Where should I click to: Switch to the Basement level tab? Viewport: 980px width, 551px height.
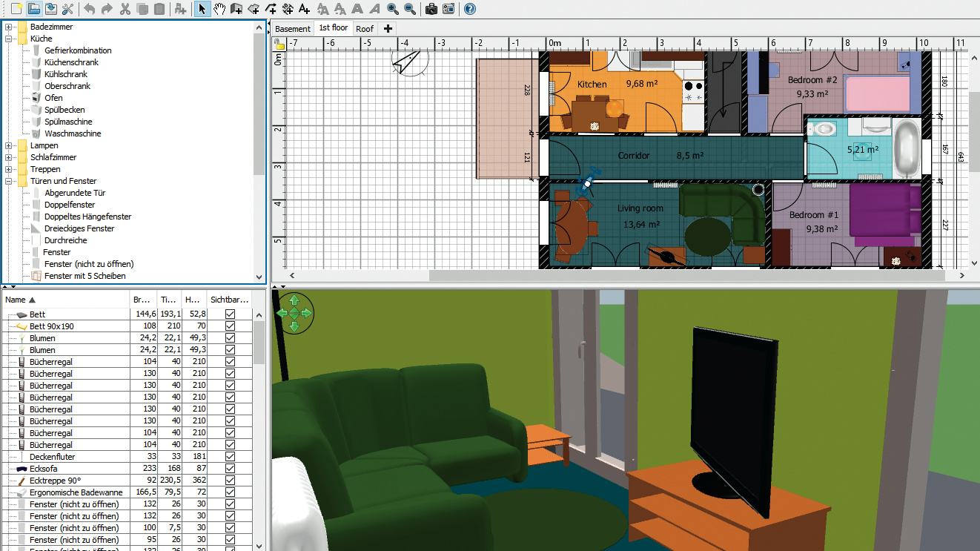click(x=293, y=29)
